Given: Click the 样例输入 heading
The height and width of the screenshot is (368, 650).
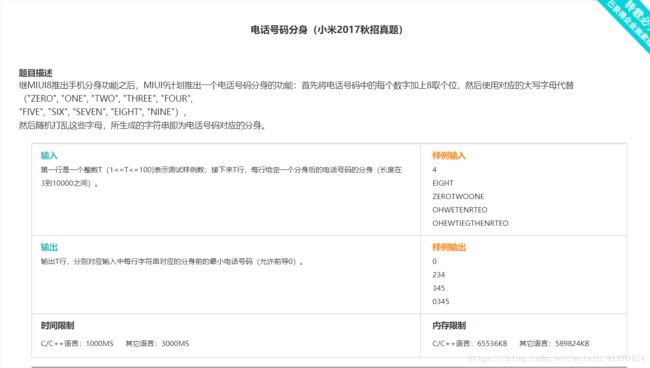Looking at the screenshot, I should [449, 155].
